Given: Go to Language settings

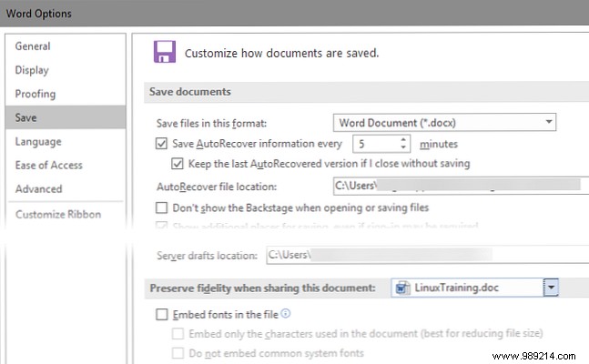Looking at the screenshot, I should [38, 142].
